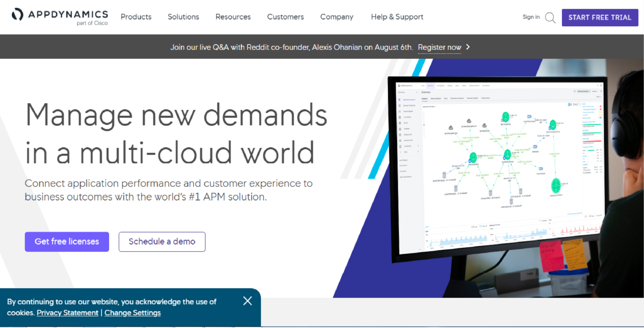Click the arrow after Register now
Screen dimensions: 644x328
[x=468, y=47]
